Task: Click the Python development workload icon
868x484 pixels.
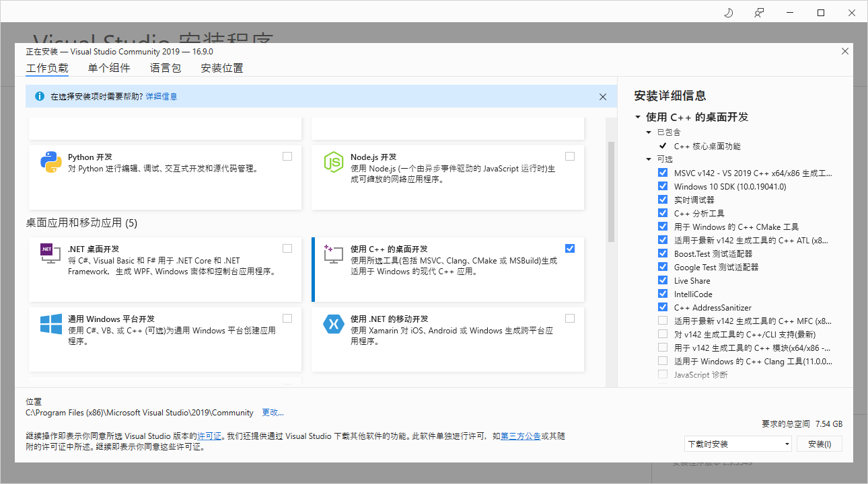Action: click(51, 162)
